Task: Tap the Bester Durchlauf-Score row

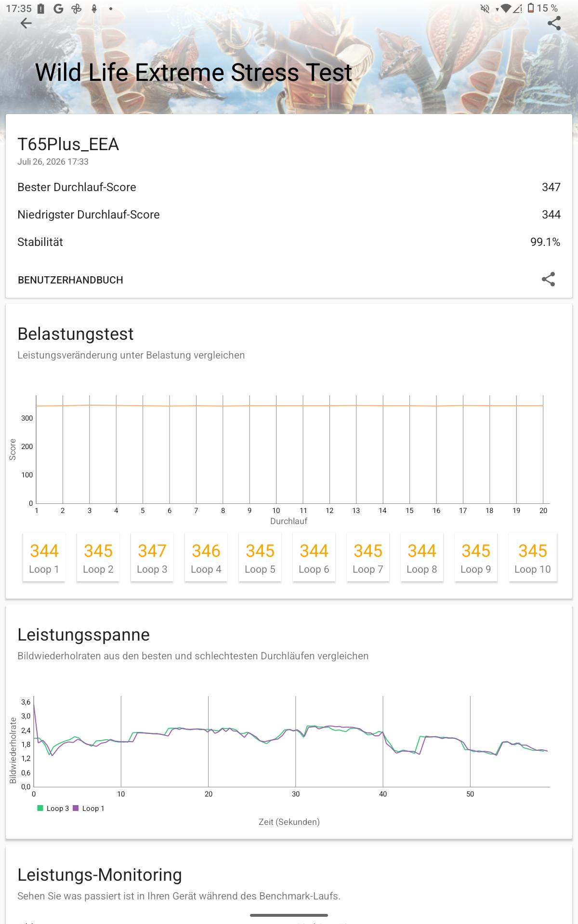Action: (289, 187)
